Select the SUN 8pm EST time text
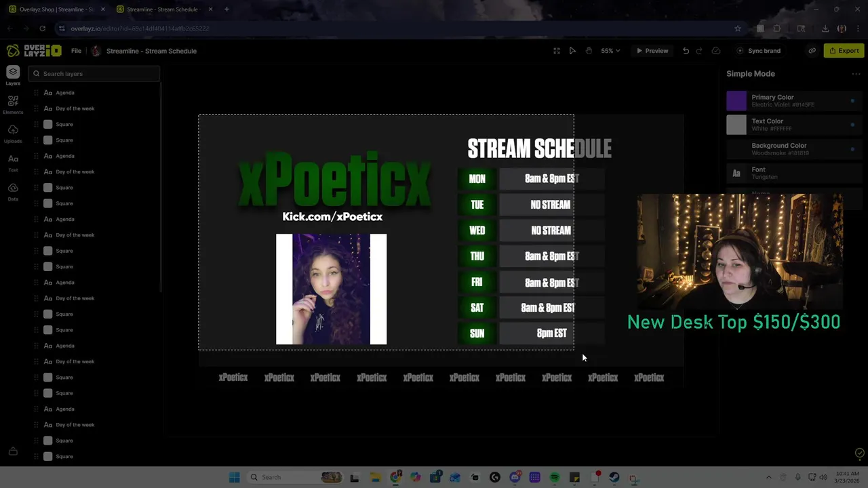This screenshot has height=488, width=868. tap(551, 333)
